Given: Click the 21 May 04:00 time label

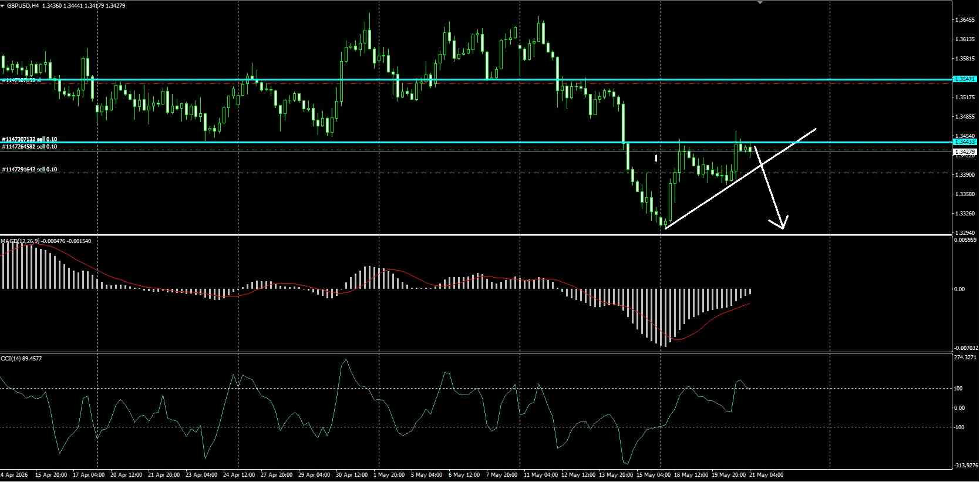Looking at the screenshot, I should (766, 474).
